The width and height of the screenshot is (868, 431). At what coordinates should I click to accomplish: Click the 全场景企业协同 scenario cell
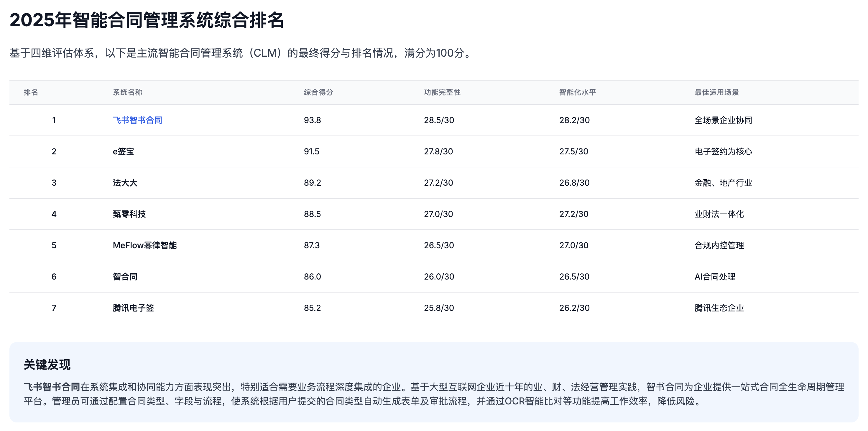point(723,120)
